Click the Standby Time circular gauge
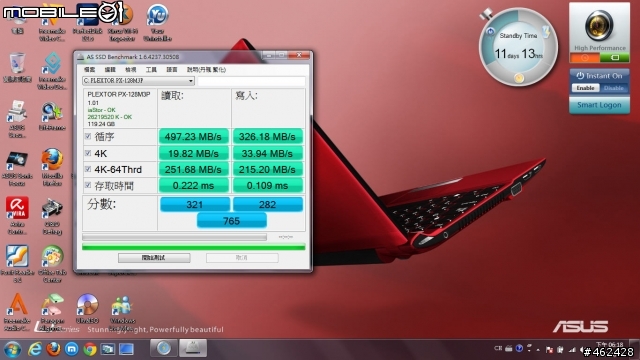This screenshot has height=360, width=640. (x=518, y=47)
